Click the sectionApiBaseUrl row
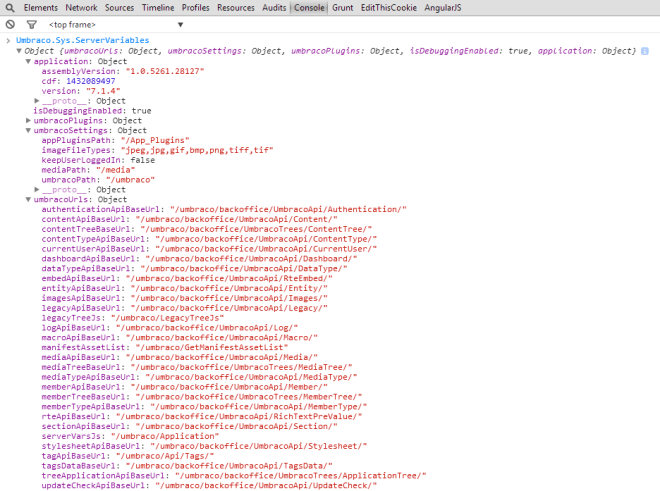Screen dimensions: 660x491 click(x=189, y=426)
